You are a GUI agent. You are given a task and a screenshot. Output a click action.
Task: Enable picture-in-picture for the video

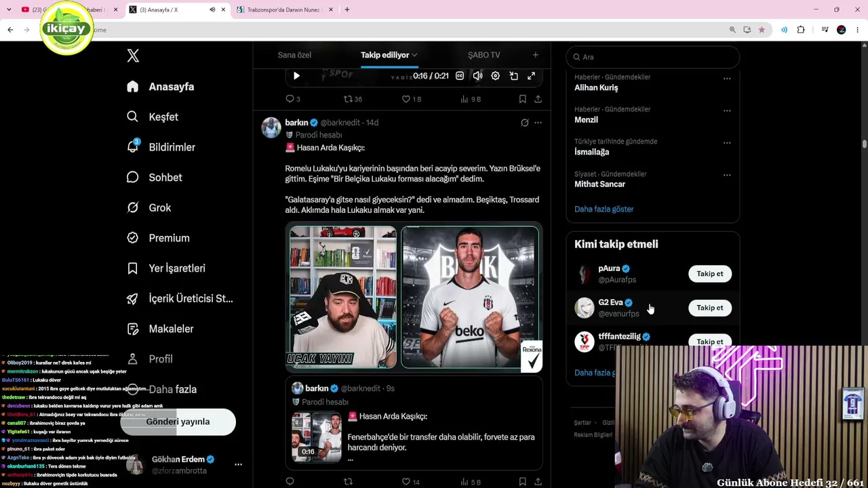[513, 76]
